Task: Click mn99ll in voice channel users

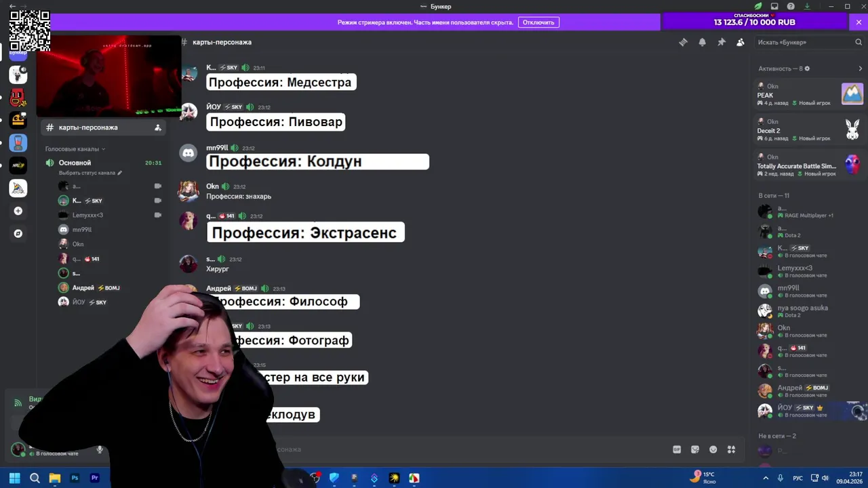Action: (x=108, y=230)
